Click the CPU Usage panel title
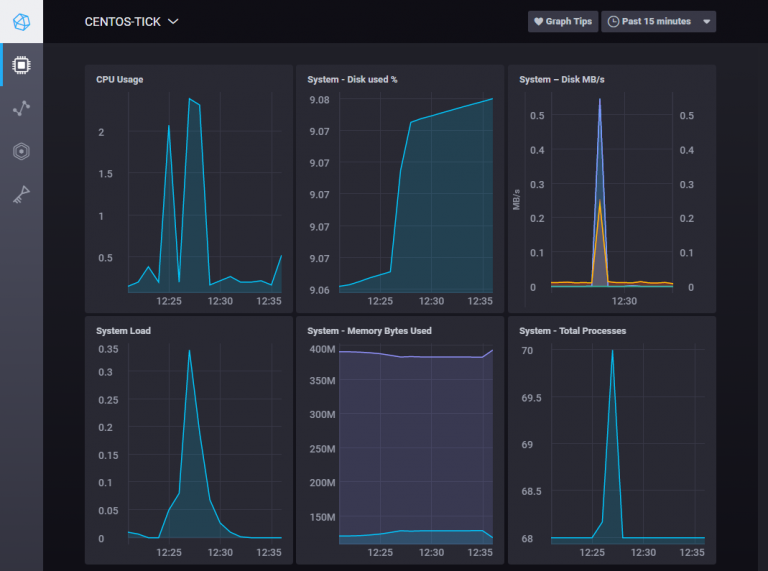Viewport: 768px width, 571px height. [119, 79]
